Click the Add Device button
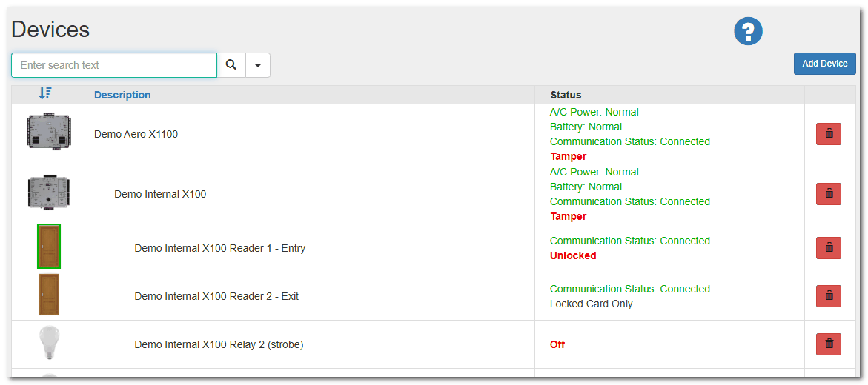This screenshot has width=868, height=385. pyautogui.click(x=824, y=64)
